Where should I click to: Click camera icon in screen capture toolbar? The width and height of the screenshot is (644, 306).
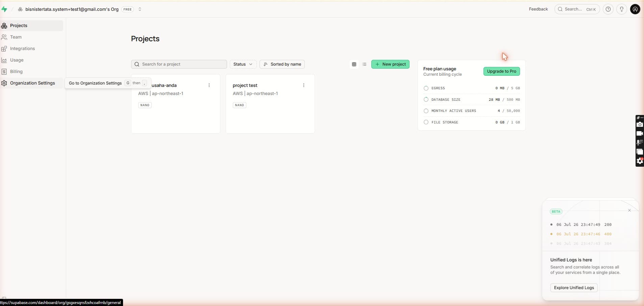640,125
